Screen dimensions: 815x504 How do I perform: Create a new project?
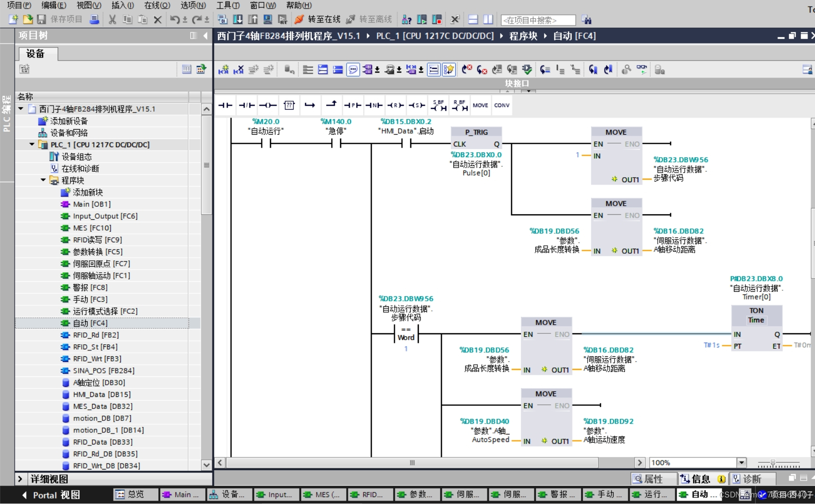[x=14, y=20]
